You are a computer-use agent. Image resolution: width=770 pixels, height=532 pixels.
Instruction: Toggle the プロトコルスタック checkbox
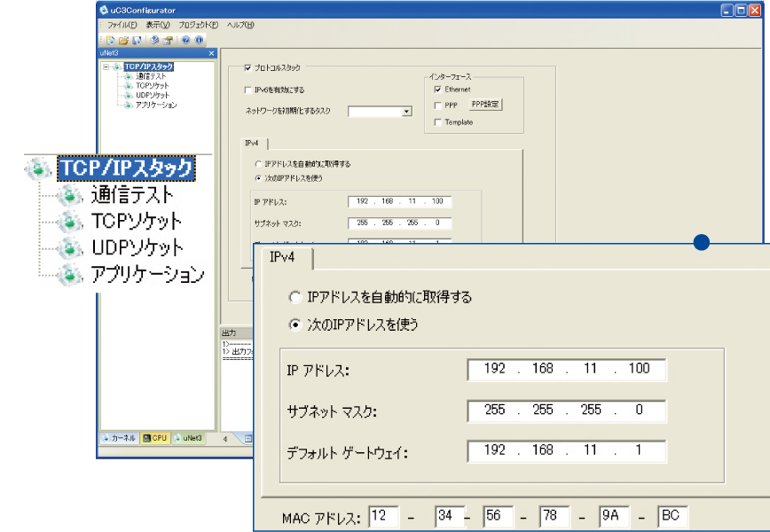click(x=248, y=67)
